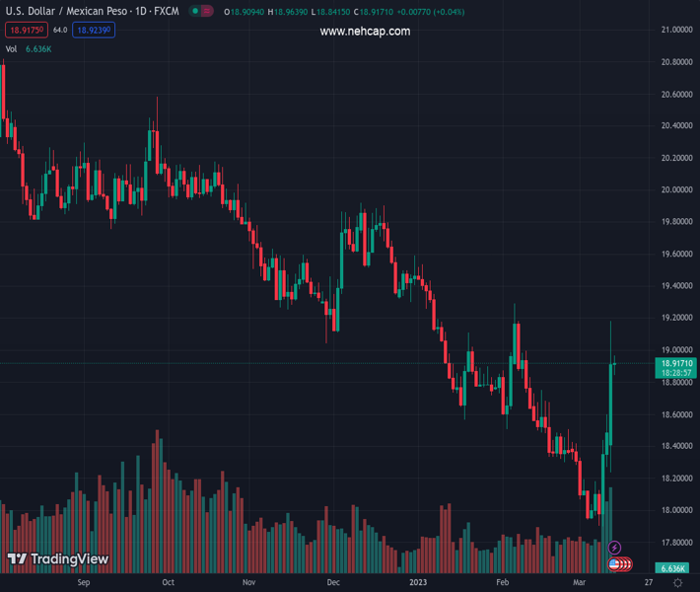
Task: Click the close value C18.91710 in header
Action: (x=374, y=12)
